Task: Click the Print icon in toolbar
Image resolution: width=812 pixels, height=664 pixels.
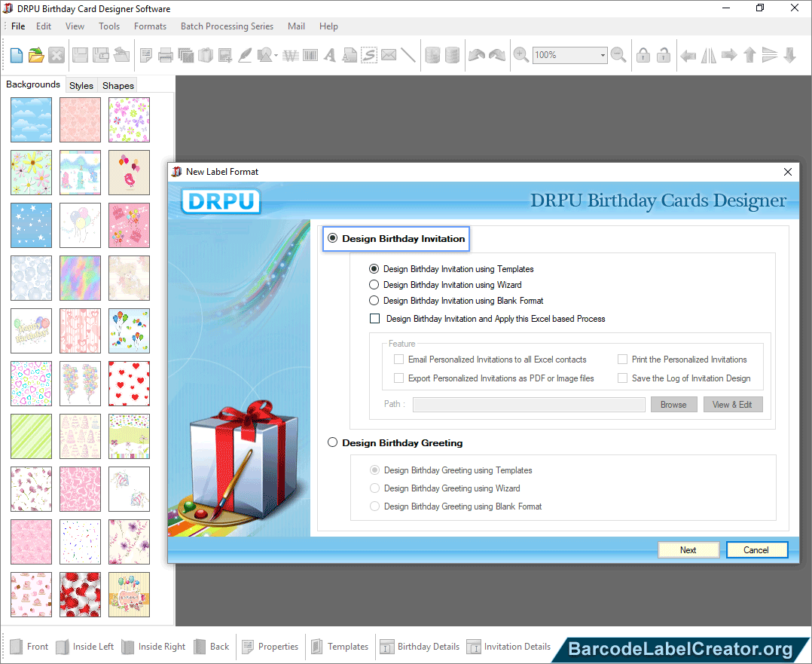Action: click(x=165, y=55)
